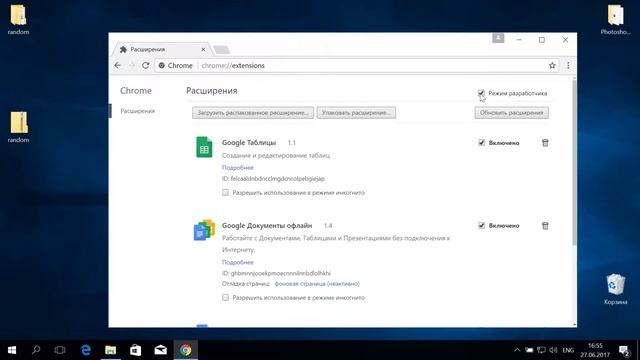
Task: Click the ID text under Google Документы офлайн
Action: (276, 273)
